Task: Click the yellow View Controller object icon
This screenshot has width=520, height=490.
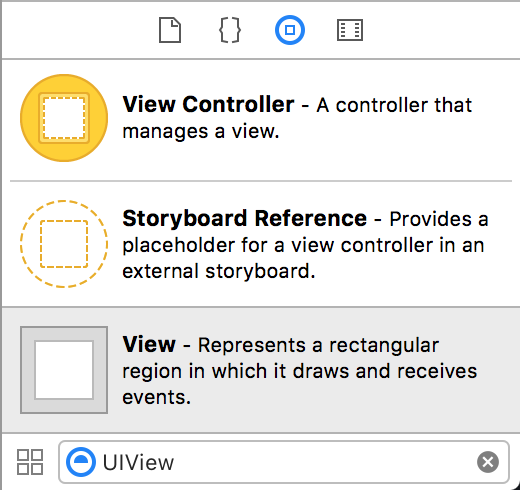Action: pyautogui.click(x=64, y=118)
